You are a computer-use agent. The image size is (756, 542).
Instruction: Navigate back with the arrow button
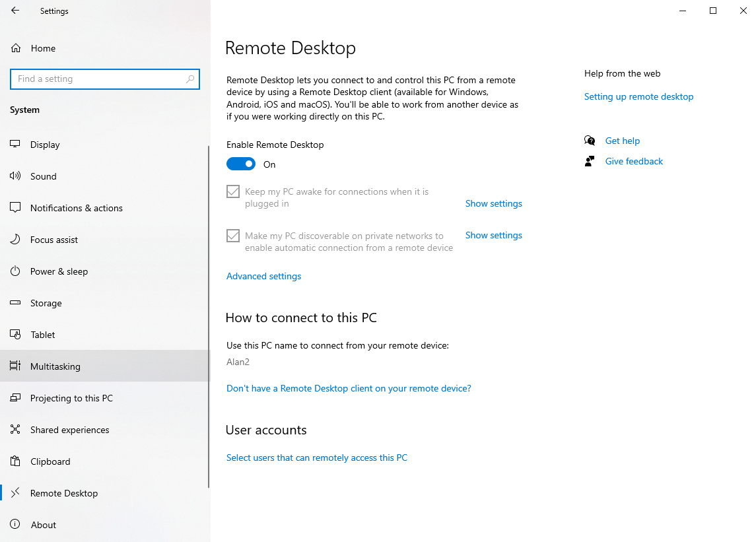[15, 11]
